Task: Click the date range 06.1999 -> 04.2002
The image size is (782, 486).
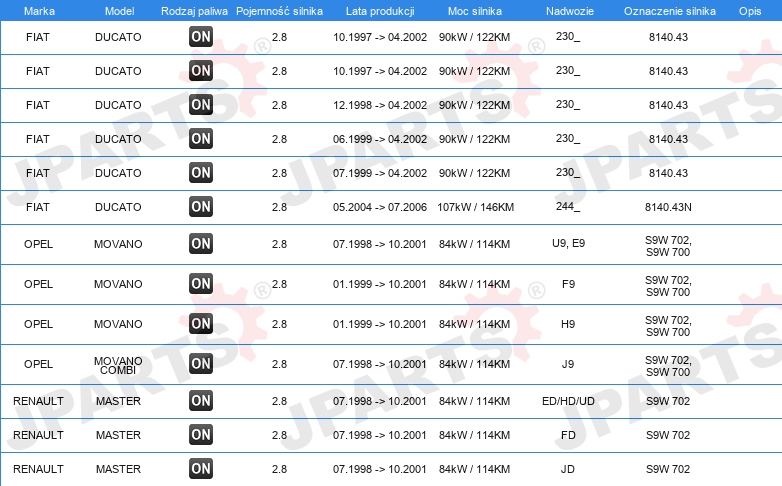Action: pyautogui.click(x=380, y=139)
